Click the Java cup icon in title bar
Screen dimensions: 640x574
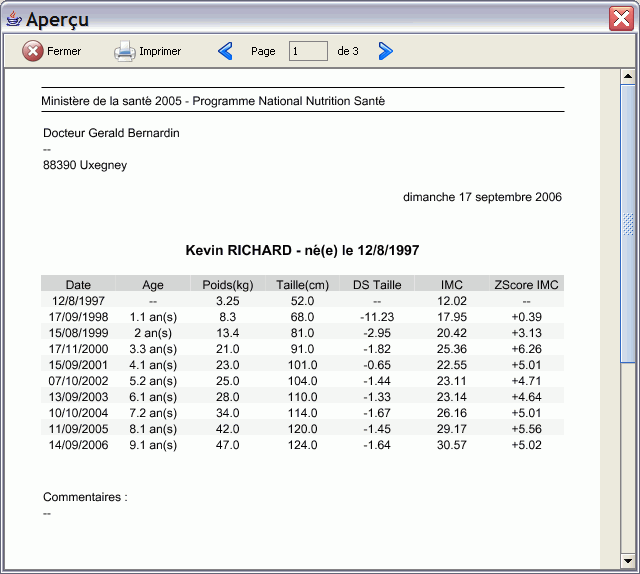[14, 19]
